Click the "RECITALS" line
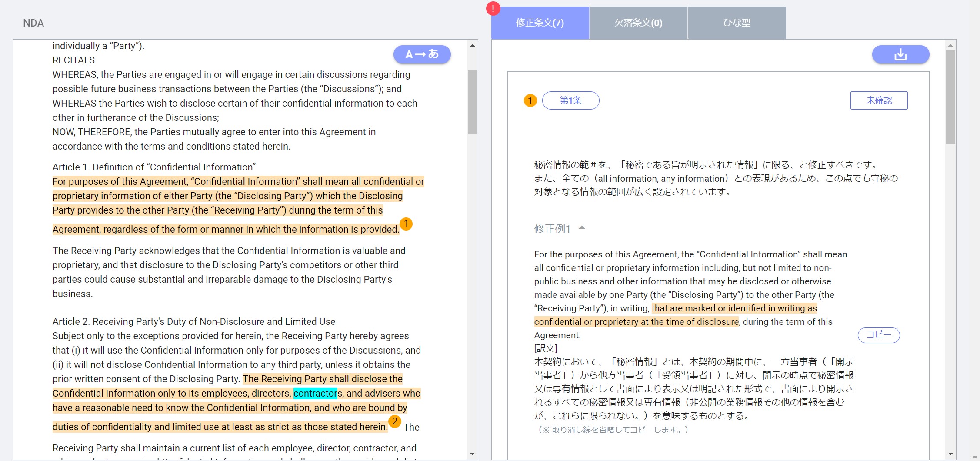The image size is (980, 461). pyautogui.click(x=73, y=60)
